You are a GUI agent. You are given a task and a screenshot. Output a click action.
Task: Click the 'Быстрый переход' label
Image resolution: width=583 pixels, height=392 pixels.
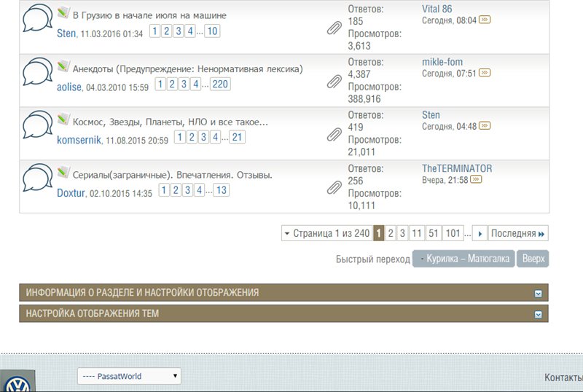(373, 259)
